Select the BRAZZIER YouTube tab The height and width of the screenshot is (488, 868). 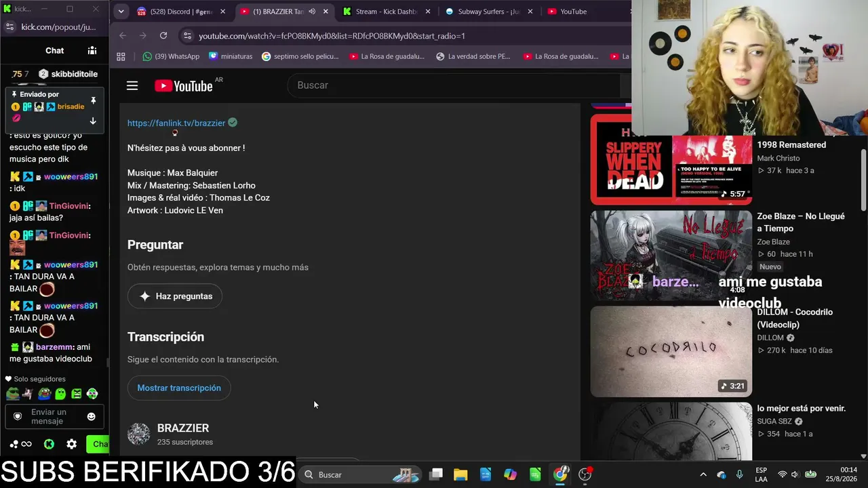pos(283,12)
